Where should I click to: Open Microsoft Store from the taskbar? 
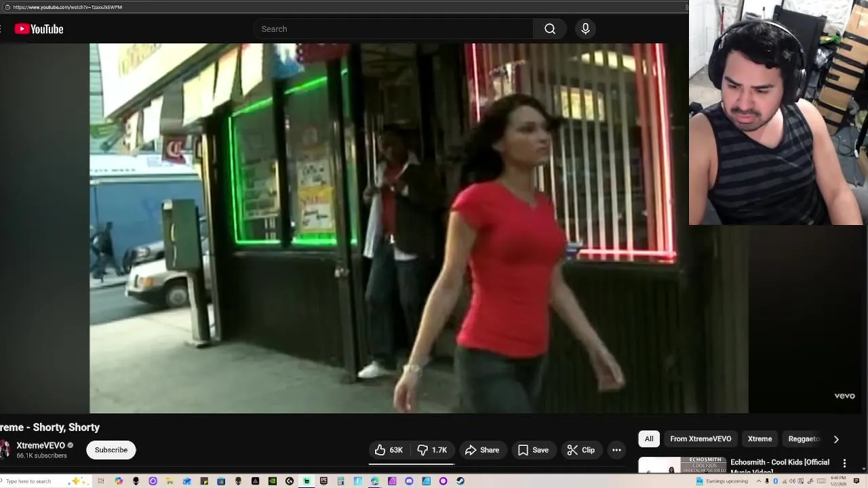[x=221, y=481]
